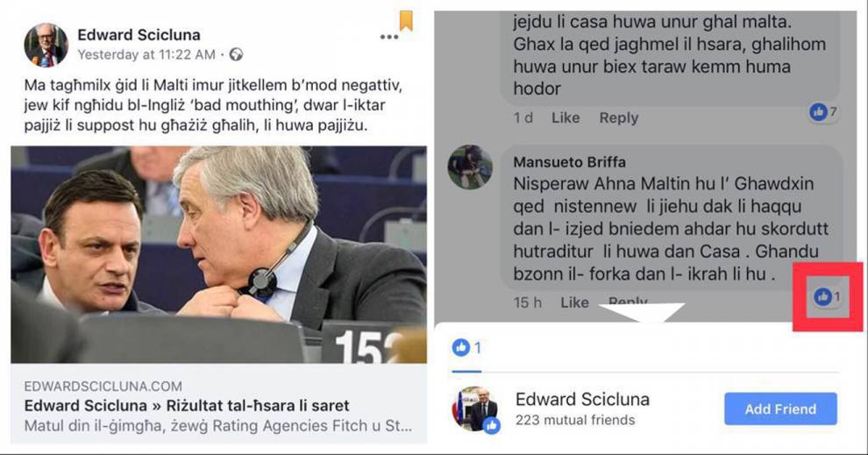Open Edward Scicluna's name in likes list
Viewport: 868px width, 455px height.
click(582, 399)
